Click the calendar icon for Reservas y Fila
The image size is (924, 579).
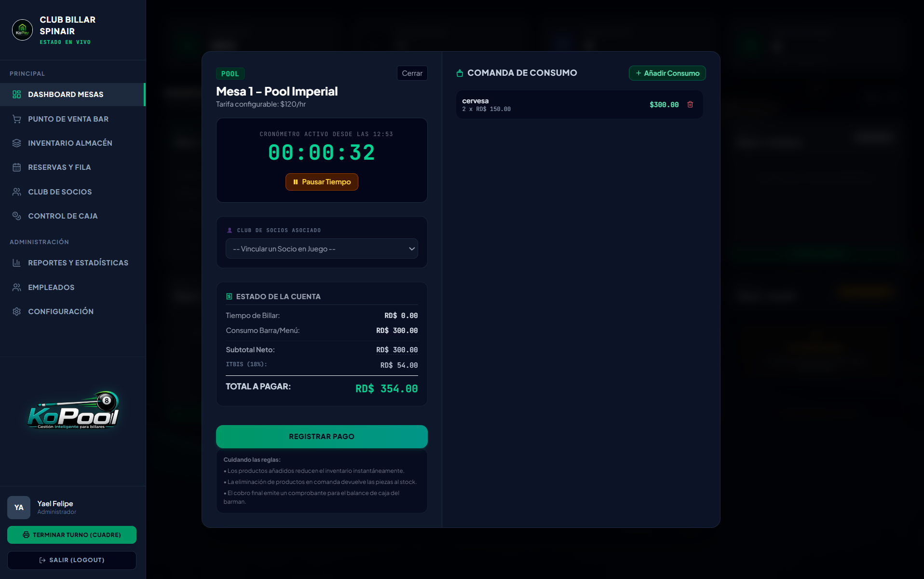16,167
